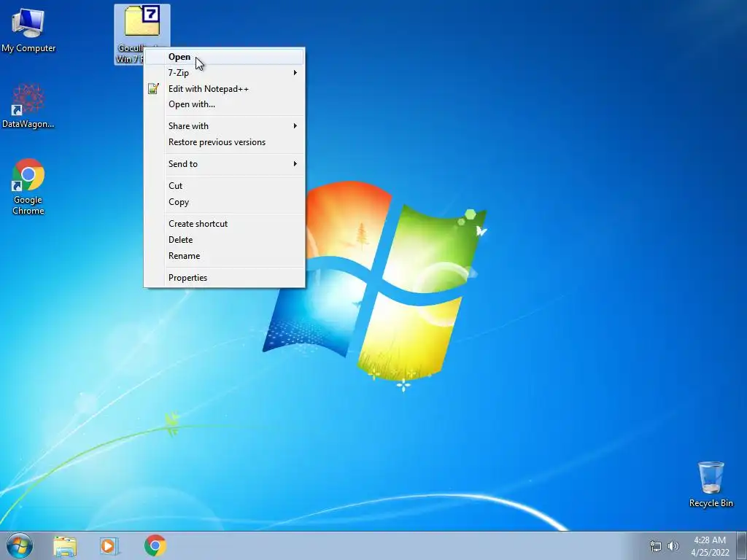
Task: Choose Open in the context menu
Action: (x=224, y=57)
